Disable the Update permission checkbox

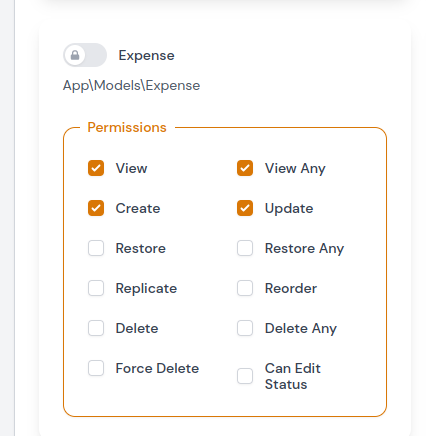245,208
